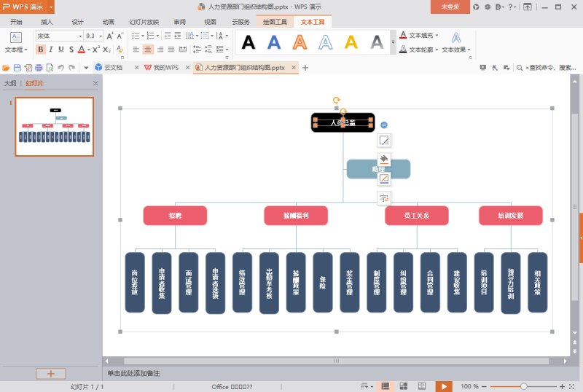Adjust the zoom slider handle
Viewport: 583px width, 392px height.
(x=523, y=386)
